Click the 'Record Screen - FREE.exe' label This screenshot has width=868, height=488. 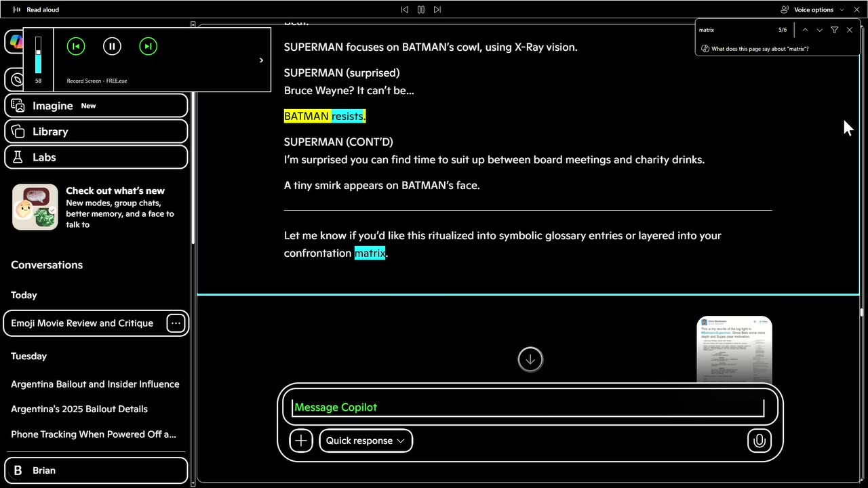97,81
